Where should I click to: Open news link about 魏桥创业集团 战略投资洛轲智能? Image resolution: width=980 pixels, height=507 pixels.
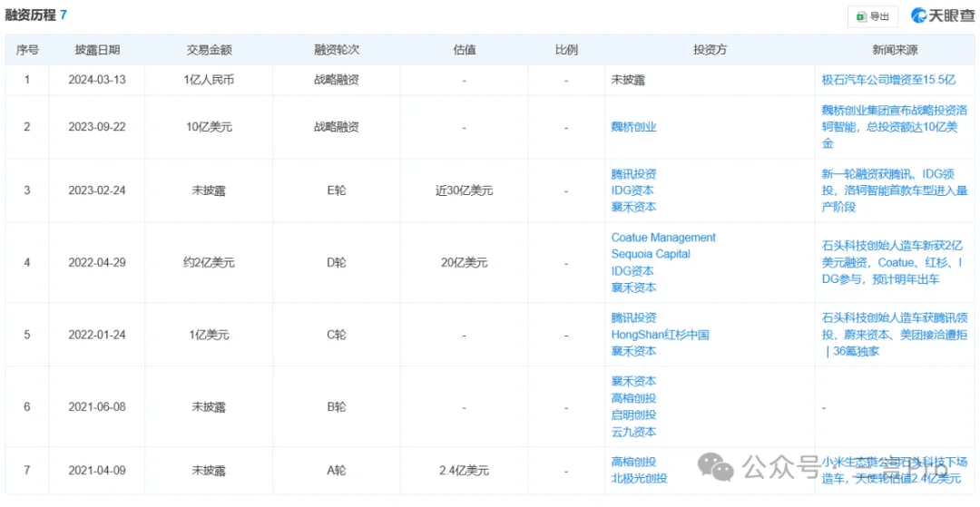895,127
